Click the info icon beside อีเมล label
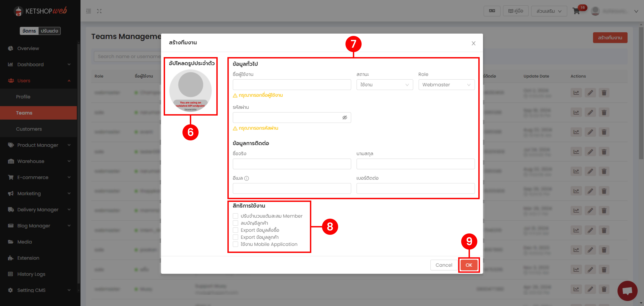Viewport: 644px width, 306px height. pyautogui.click(x=247, y=178)
